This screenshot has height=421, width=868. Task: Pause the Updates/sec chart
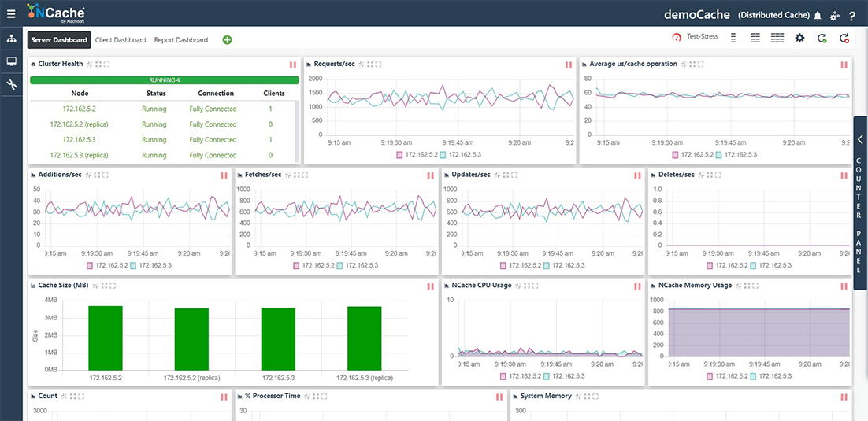click(x=638, y=175)
